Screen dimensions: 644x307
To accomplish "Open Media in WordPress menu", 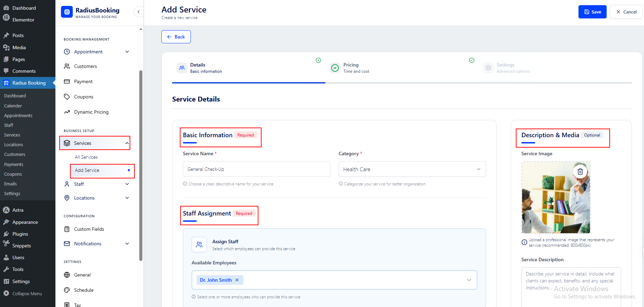I will tap(19, 47).
